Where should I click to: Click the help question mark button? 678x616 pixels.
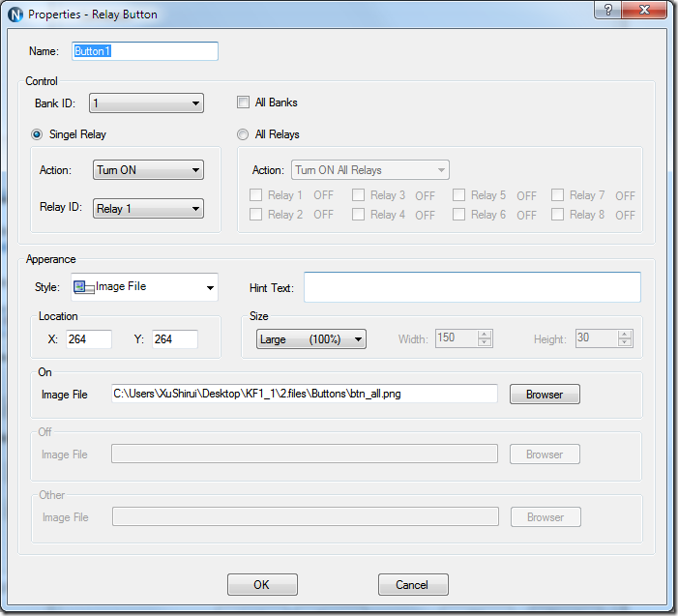pyautogui.click(x=608, y=10)
